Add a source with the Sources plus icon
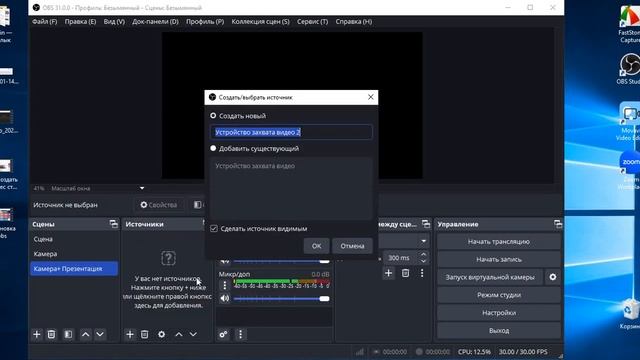Viewport: 640px width, 360px height. (x=130, y=334)
